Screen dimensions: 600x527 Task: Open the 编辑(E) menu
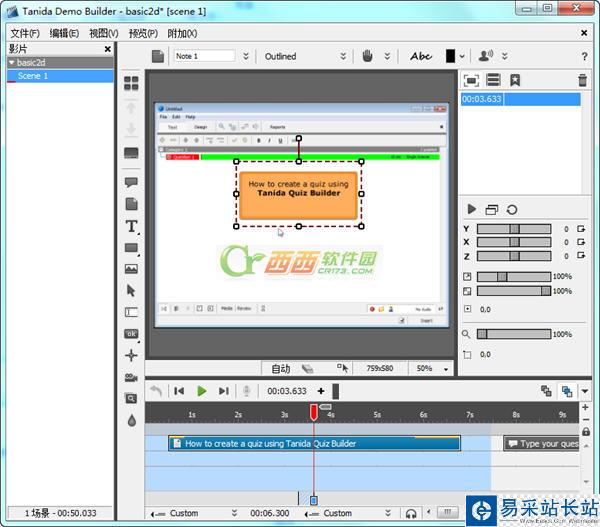pyautogui.click(x=64, y=33)
